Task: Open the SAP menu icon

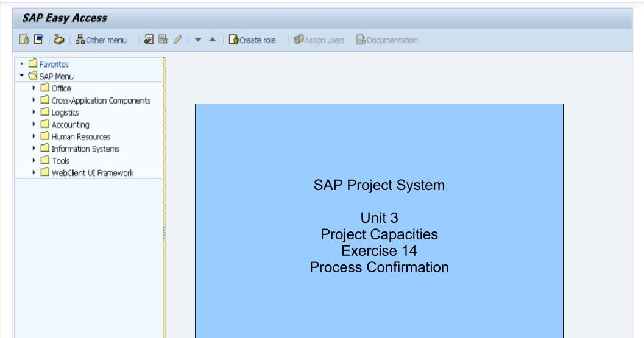Action: (x=38, y=40)
